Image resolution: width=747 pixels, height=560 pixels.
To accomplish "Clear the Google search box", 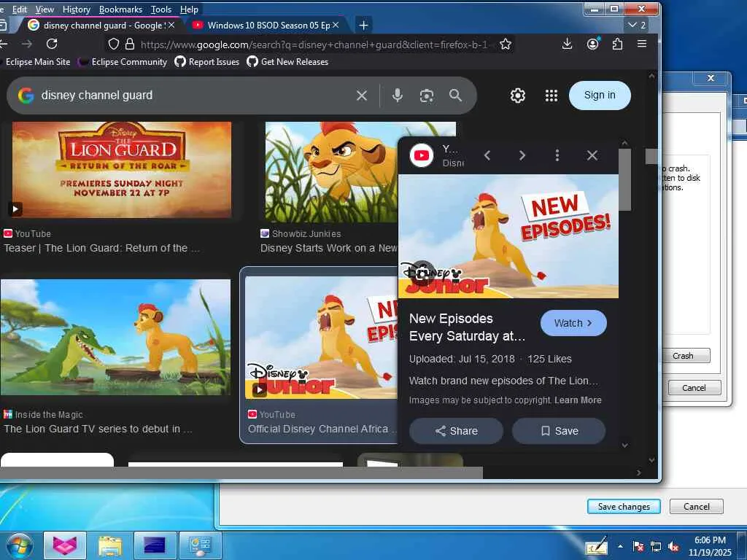I will coord(362,96).
